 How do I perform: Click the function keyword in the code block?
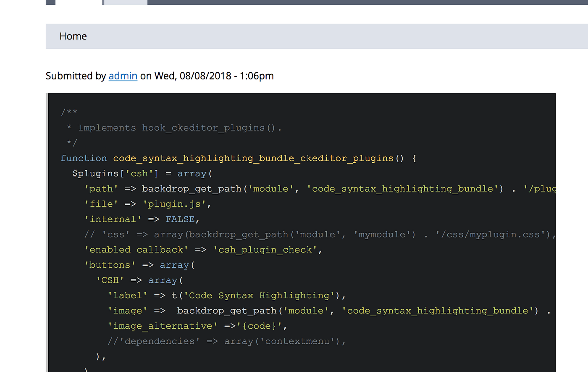[84, 158]
